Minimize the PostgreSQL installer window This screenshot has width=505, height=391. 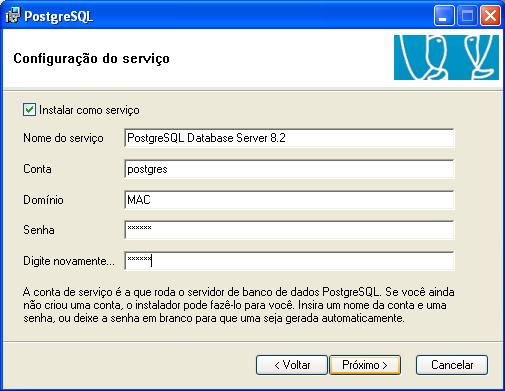point(444,16)
